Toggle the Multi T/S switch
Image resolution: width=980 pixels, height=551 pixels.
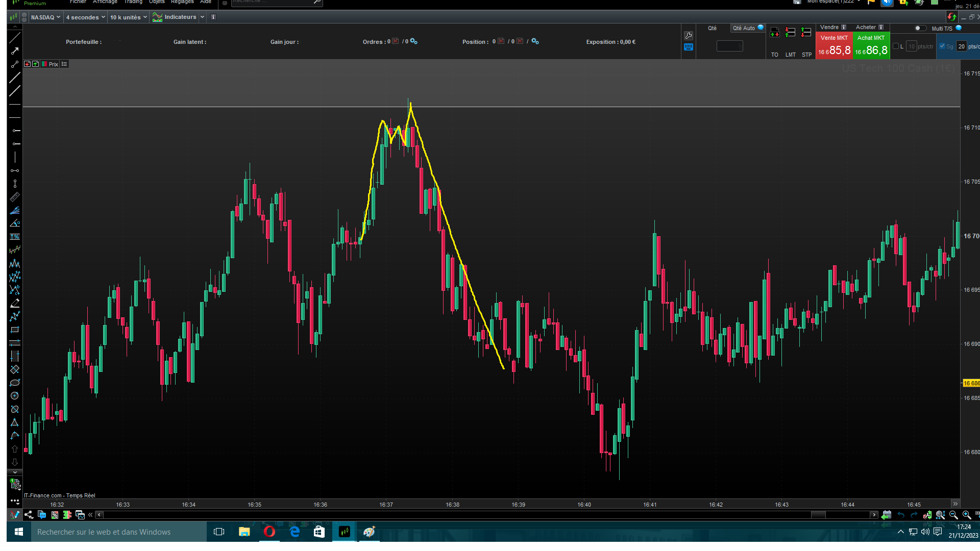point(920,29)
